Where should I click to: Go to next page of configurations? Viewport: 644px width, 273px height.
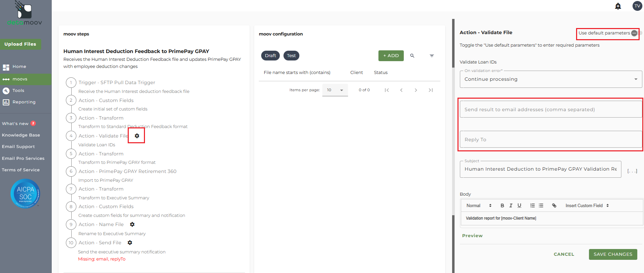[416, 90]
